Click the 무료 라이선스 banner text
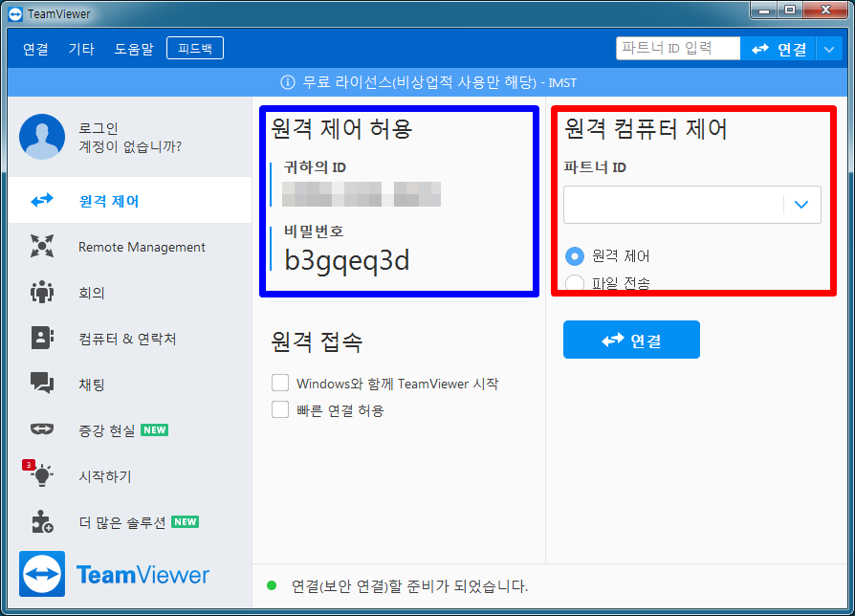The image size is (855, 616). (x=440, y=82)
